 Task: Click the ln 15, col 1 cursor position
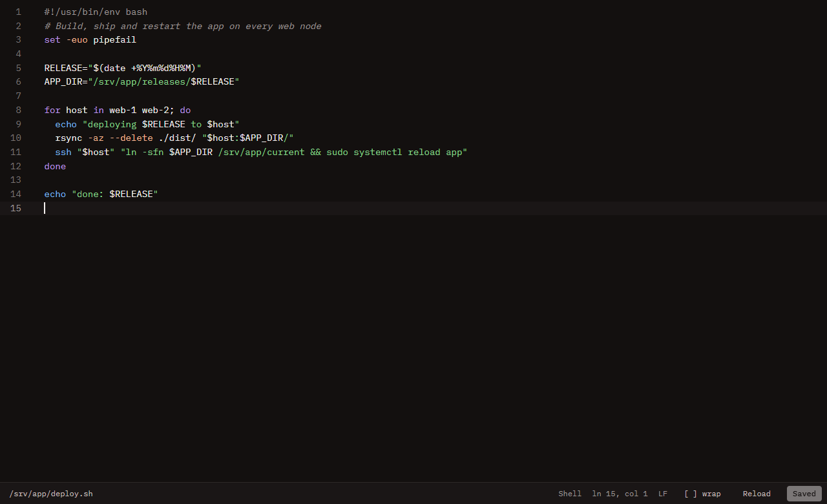[x=620, y=494]
